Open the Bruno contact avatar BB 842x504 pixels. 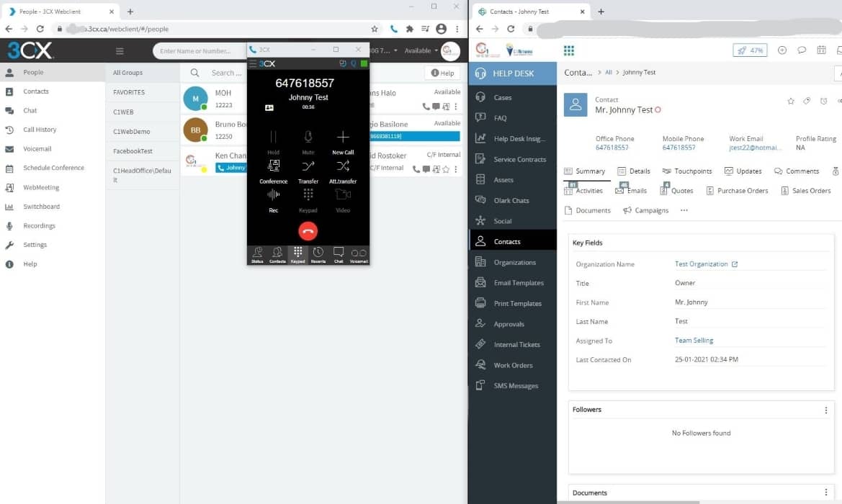[195, 130]
